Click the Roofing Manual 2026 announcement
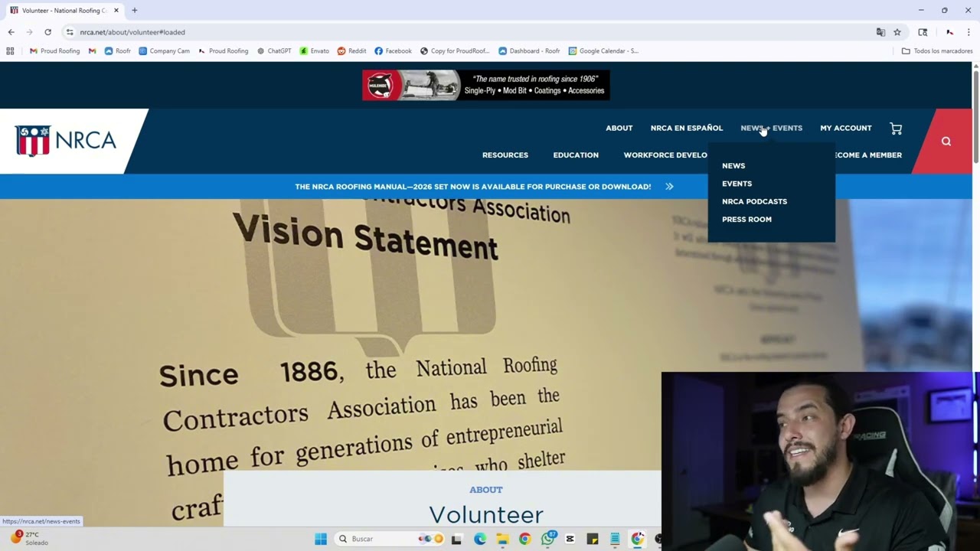This screenshot has width=980, height=551. coord(472,187)
